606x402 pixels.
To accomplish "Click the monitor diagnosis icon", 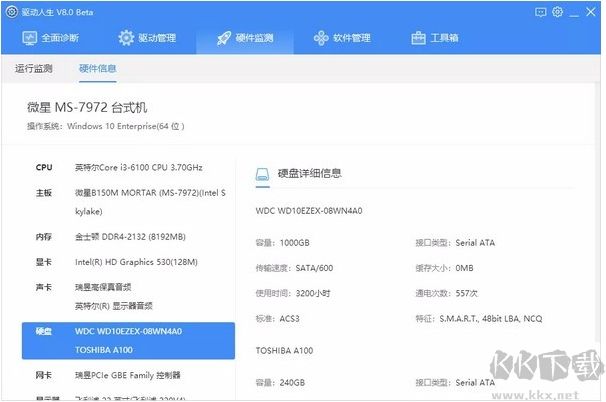I will (30, 38).
